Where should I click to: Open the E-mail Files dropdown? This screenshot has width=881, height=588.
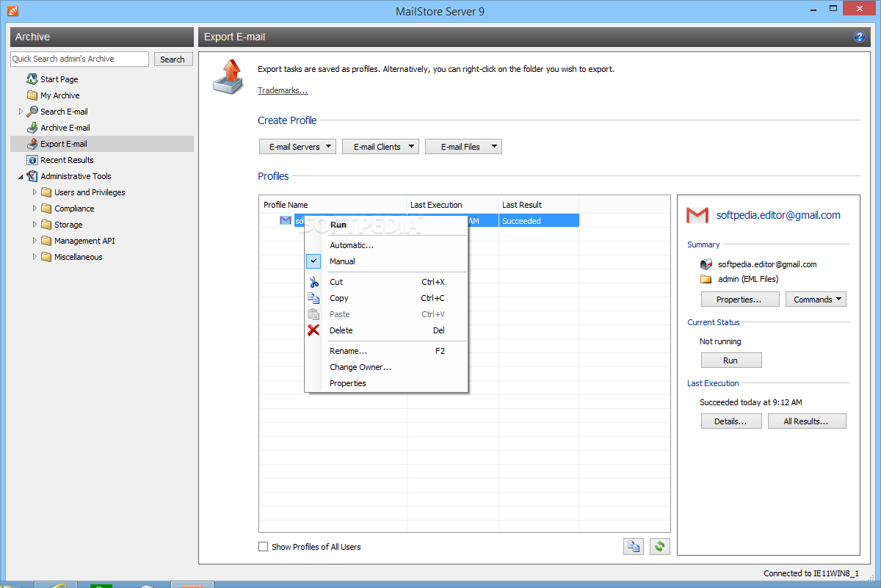coord(463,147)
